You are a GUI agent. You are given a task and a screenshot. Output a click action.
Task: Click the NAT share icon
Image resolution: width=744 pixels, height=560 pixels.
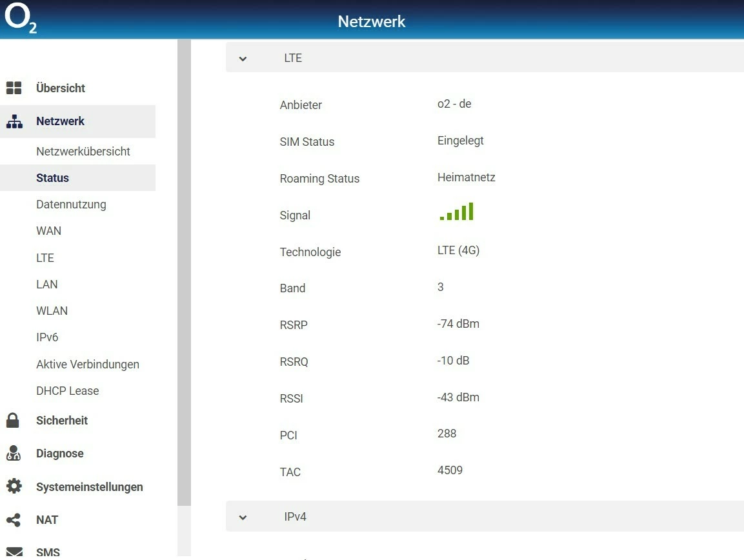click(x=14, y=519)
